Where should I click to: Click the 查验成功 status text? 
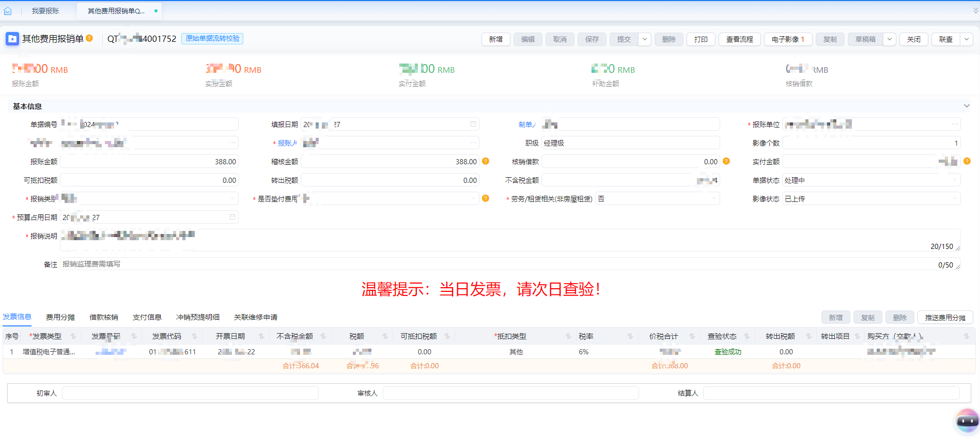(x=728, y=352)
